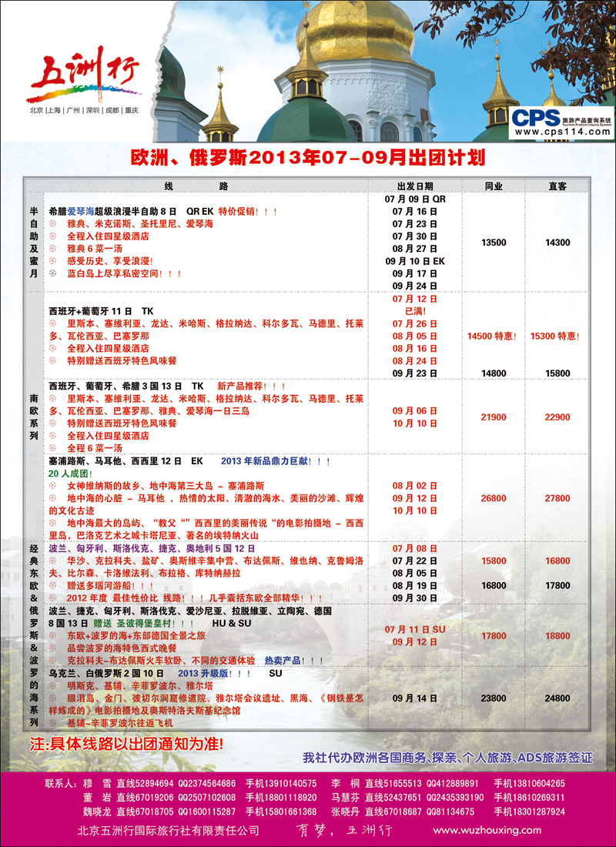Click the 15300 特惠! price
616x847 pixels.
coord(555,336)
